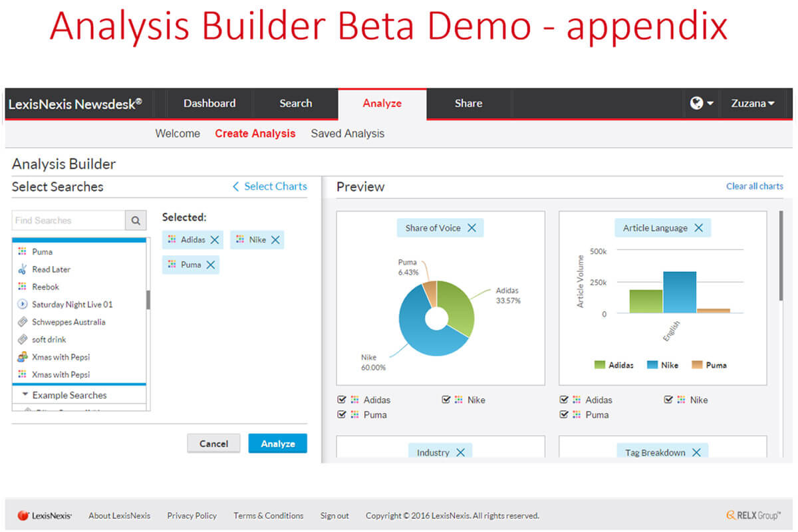Click the grid icon inside Adidas selected tag
Viewport: 798px width, 532px height.
(x=172, y=240)
